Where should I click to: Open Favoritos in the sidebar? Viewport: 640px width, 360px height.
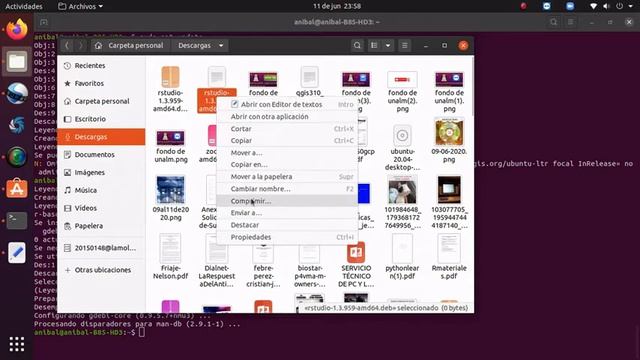(101, 83)
